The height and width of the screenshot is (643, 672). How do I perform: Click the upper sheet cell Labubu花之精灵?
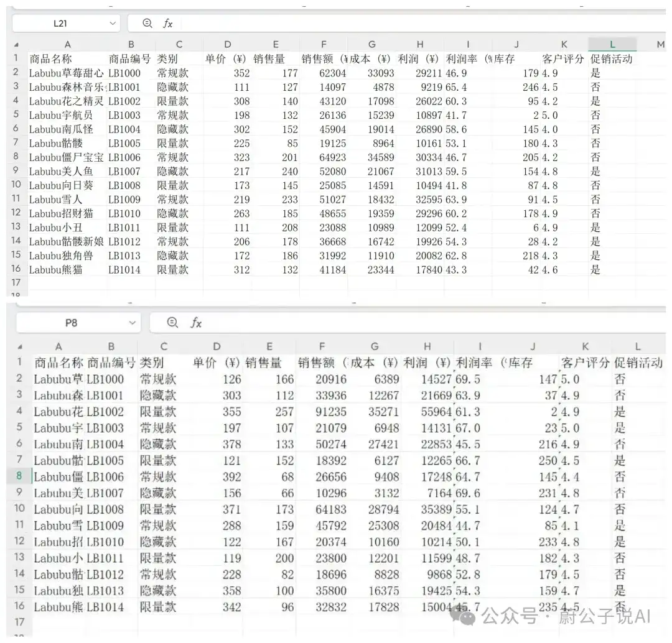pos(67,101)
